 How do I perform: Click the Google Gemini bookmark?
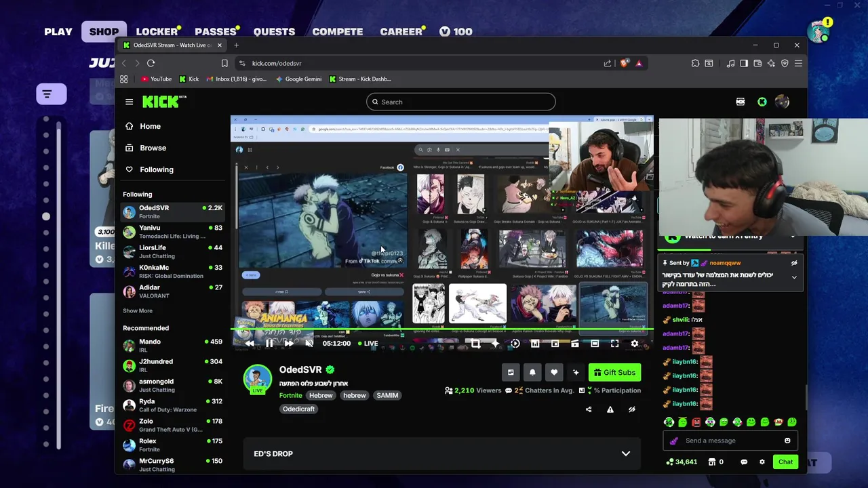tap(298, 79)
